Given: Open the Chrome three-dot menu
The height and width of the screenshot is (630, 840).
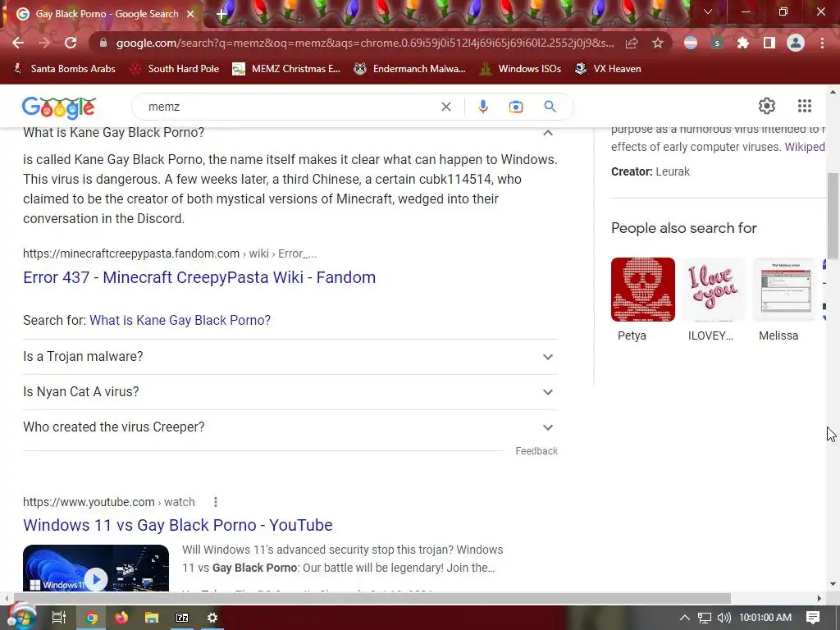Looking at the screenshot, I should tap(822, 43).
